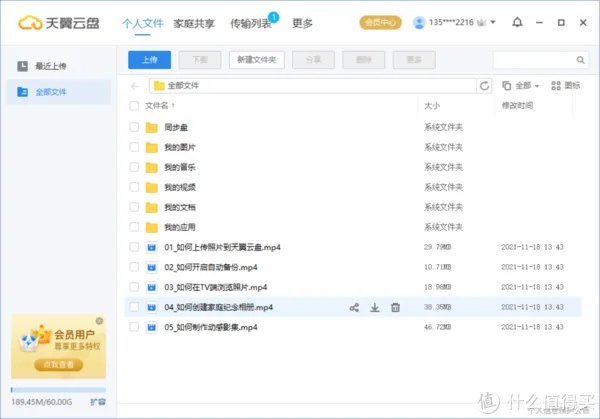This screenshot has height=419, width=600.
Task: Check the box for 03_如何在TV端浏览照片.mp4
Action: [134, 287]
